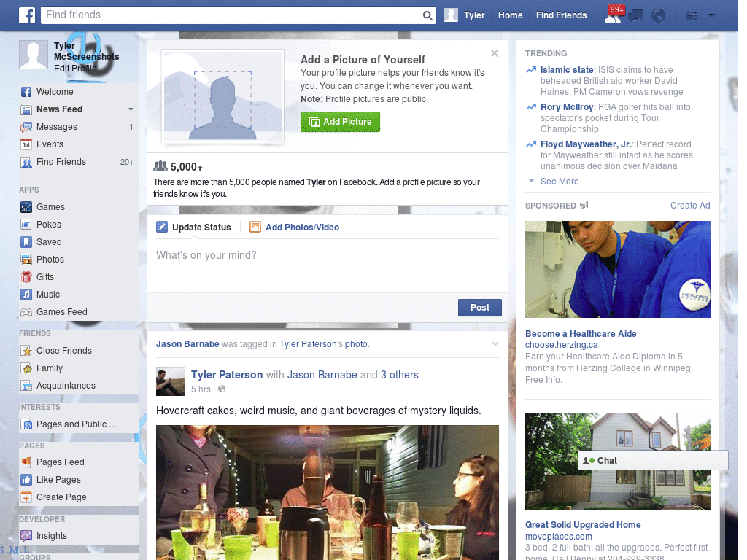Click the Saved bookmark icon
Viewport: 747px width, 560px height.
click(x=26, y=242)
